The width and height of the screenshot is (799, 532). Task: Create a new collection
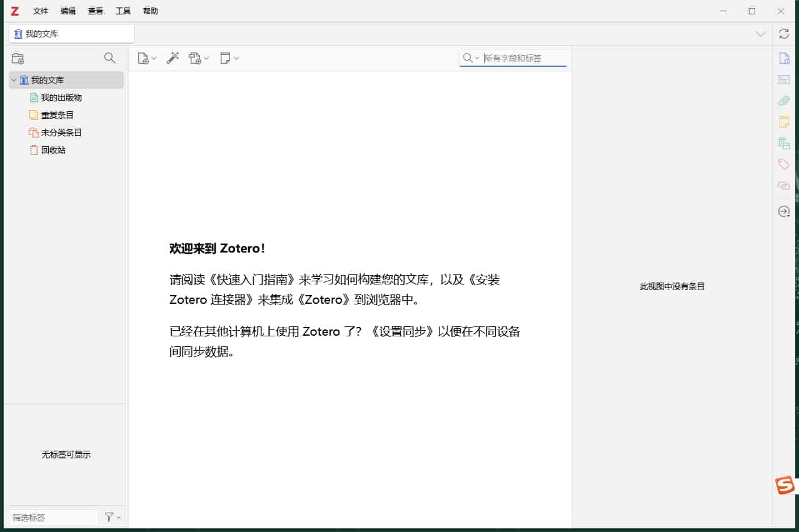pyautogui.click(x=18, y=58)
